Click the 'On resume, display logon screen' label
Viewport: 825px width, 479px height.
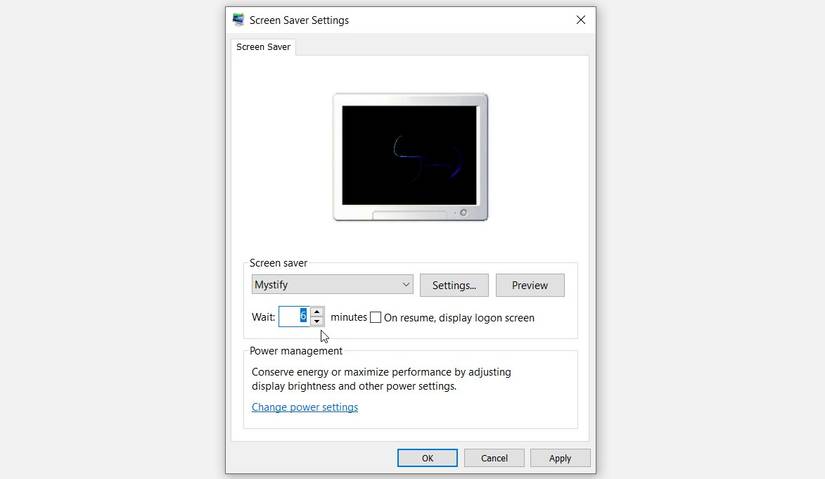459,318
